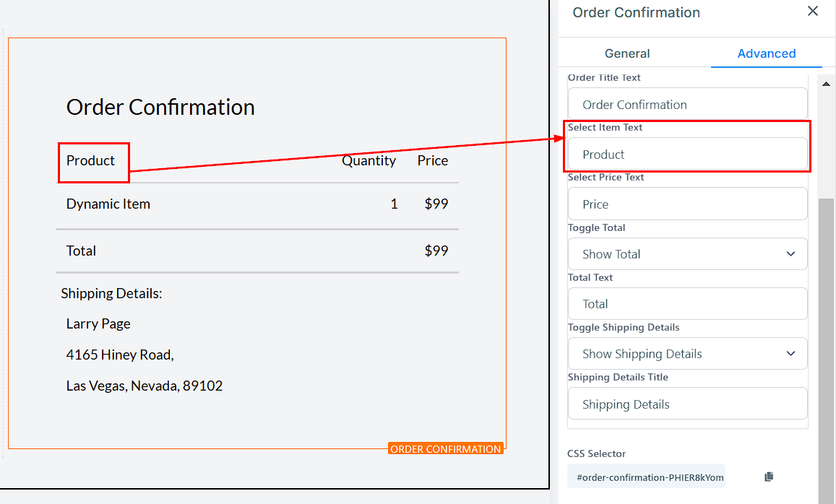Switch to the General tab

(x=627, y=53)
